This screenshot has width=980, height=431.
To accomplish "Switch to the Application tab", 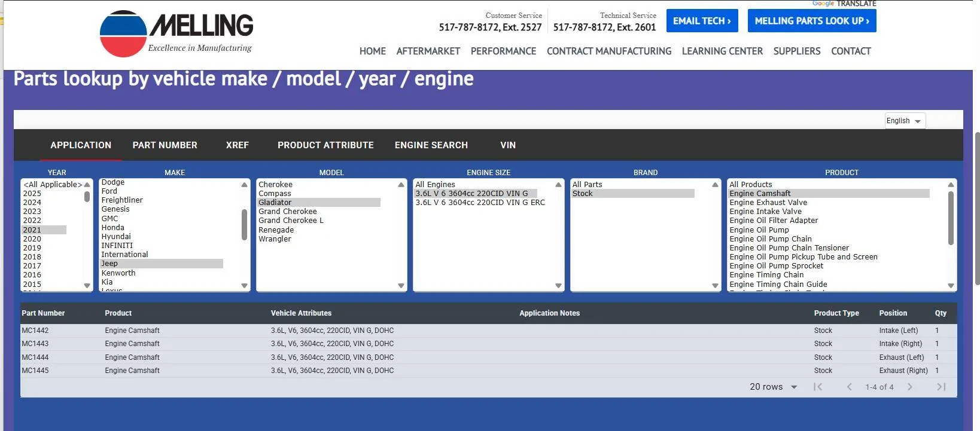I will click(81, 145).
